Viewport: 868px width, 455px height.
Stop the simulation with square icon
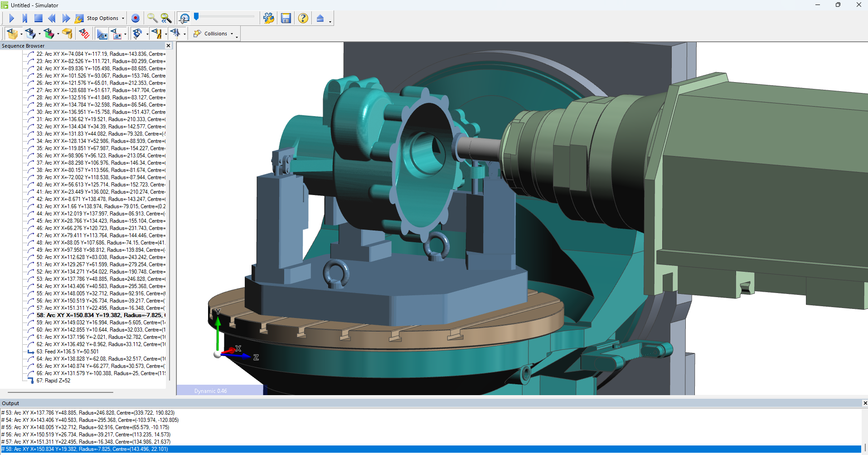39,18
